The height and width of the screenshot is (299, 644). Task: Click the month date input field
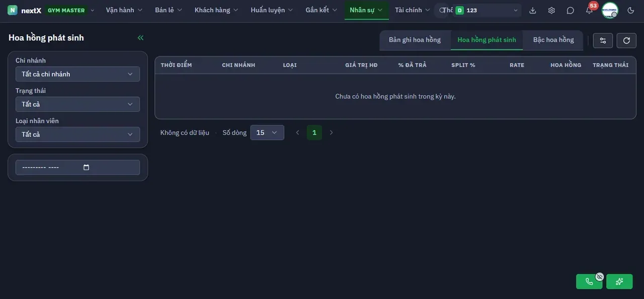(x=77, y=168)
